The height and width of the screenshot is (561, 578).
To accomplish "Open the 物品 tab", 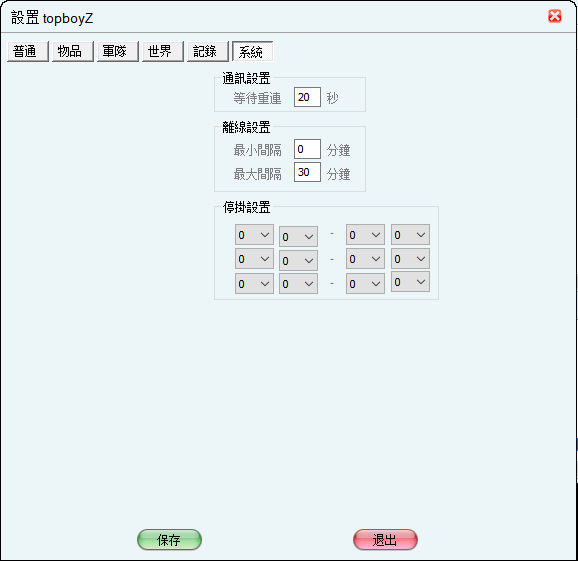I will [x=73, y=51].
